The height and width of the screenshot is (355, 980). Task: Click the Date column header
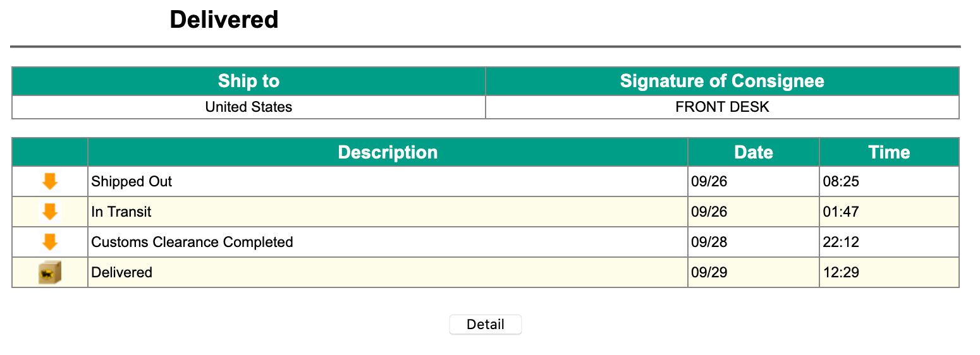coord(754,152)
